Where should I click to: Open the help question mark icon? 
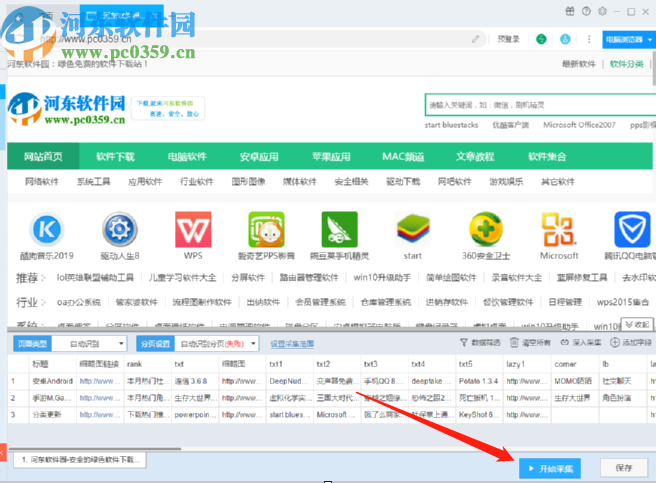(x=586, y=11)
